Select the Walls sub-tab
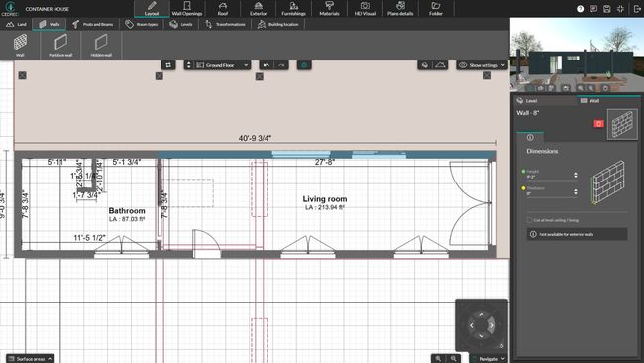This screenshot has height=363, width=644. tap(49, 24)
